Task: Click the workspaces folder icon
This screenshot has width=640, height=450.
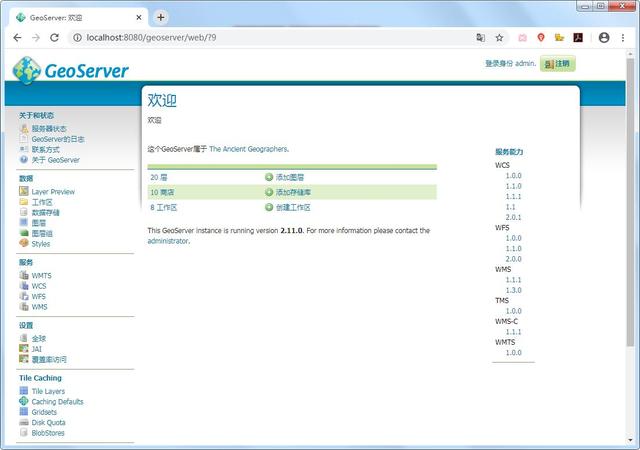Action: pos(24,202)
